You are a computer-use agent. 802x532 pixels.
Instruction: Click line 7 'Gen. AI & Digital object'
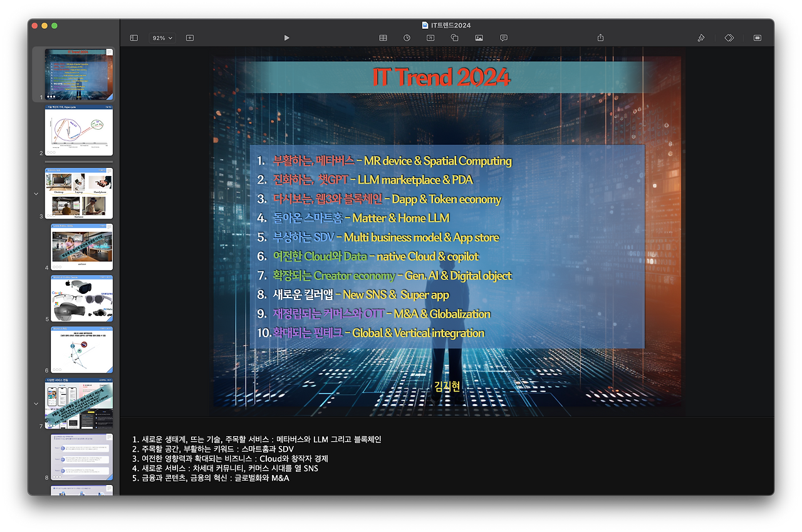[x=458, y=276]
